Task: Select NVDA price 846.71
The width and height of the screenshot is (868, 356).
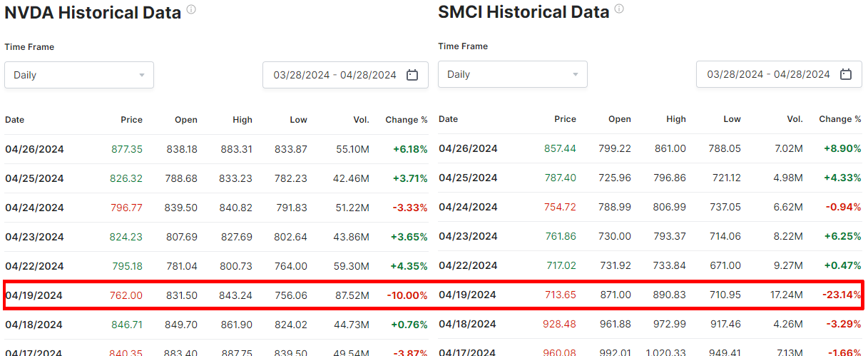Action: click(x=127, y=325)
